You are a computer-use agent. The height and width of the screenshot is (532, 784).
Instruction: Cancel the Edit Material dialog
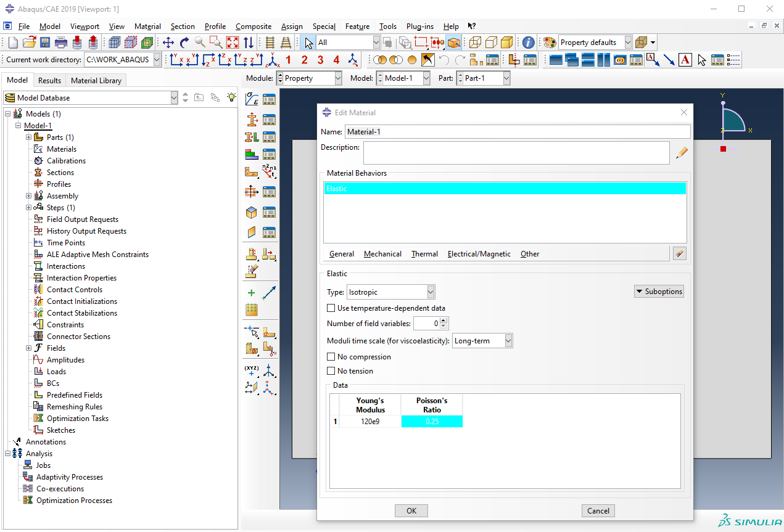[598, 510]
